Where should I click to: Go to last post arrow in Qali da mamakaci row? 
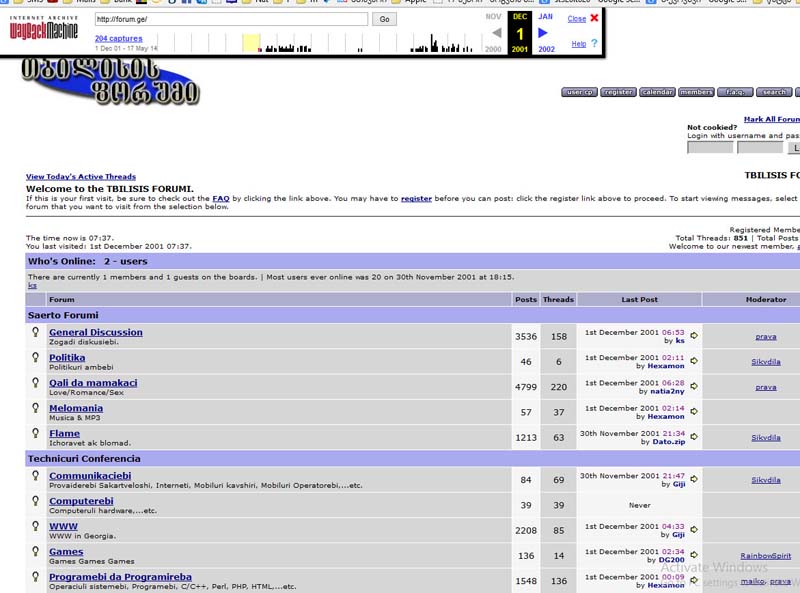coord(694,386)
